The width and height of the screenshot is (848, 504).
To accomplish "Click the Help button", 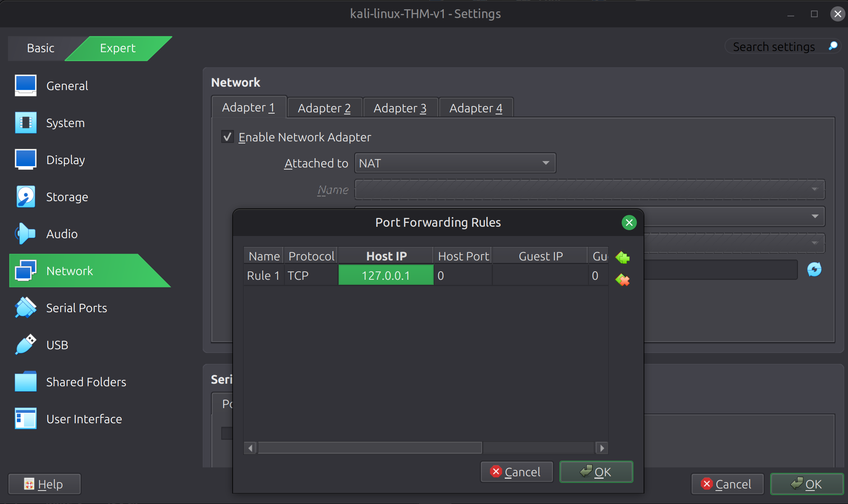I will pyautogui.click(x=45, y=484).
